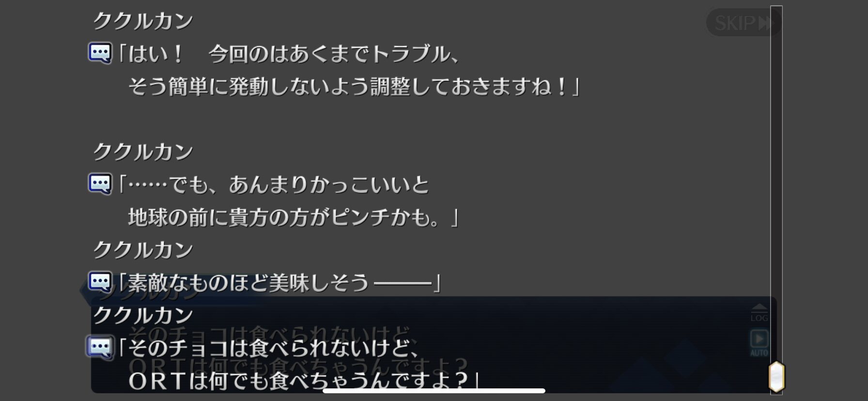Click speech bubble icon beside 「はい！ line
Screen dimensions: 868x401
[x=100, y=52]
